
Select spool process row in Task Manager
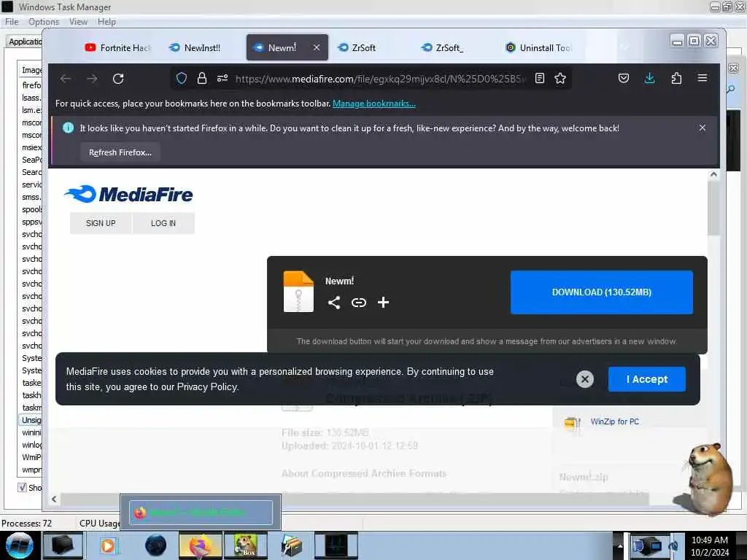pyautogui.click(x=31, y=209)
